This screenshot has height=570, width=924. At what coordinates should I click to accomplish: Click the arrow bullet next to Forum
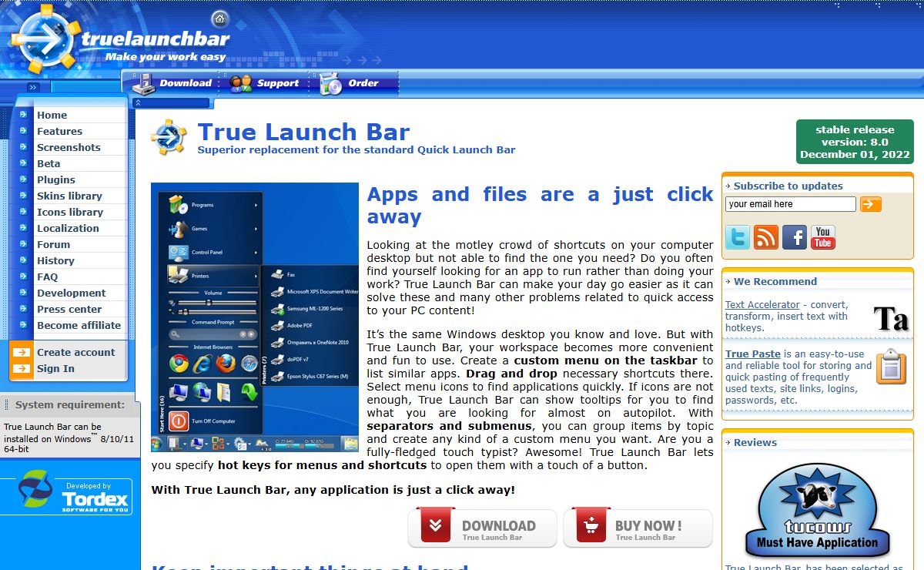23,244
